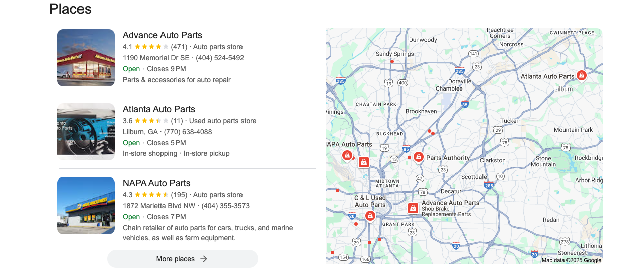Click the Parts Authority map pin
The width and height of the screenshot is (644, 268).
[x=418, y=157]
